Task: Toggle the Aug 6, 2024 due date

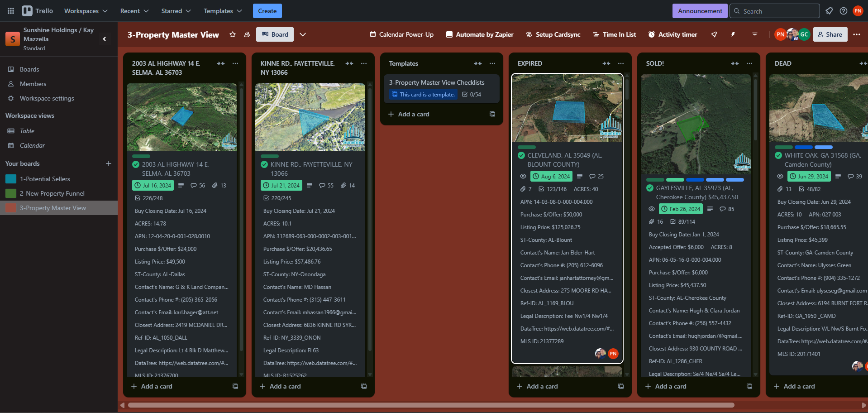Action: click(551, 176)
